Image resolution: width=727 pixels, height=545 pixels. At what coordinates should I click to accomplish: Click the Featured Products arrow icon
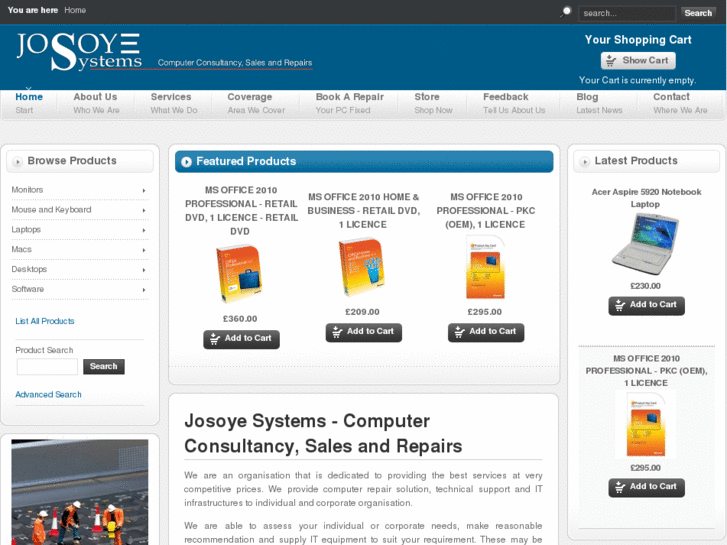pos(186,161)
